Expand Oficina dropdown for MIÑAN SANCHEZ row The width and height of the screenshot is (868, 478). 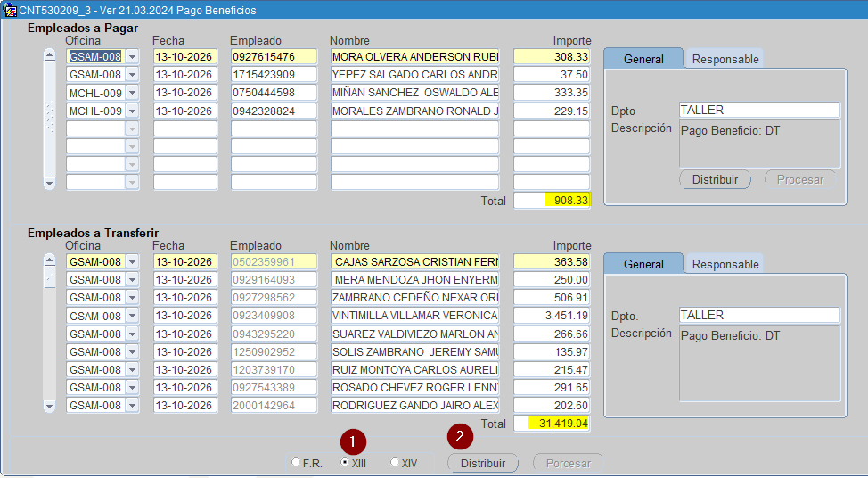pos(132,93)
